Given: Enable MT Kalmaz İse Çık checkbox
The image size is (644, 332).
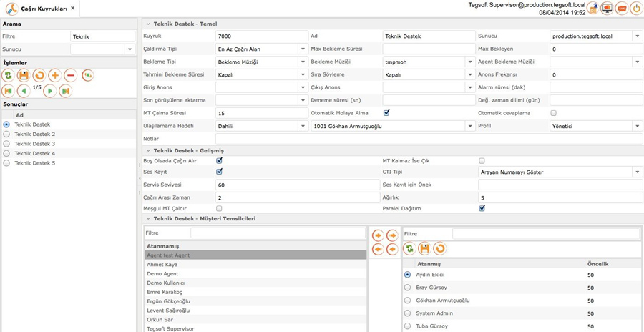Looking at the screenshot, I should pyautogui.click(x=482, y=161).
